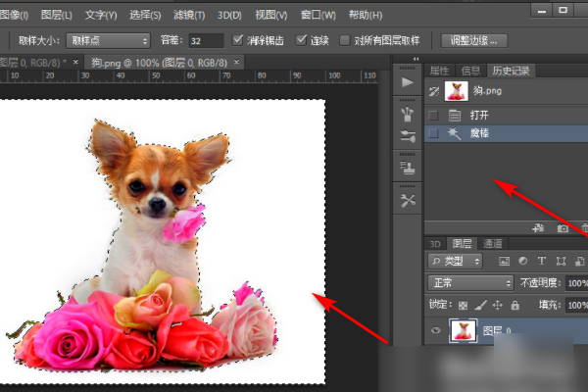This screenshot has width=588, height=392.
Task: Switch to the 通道 channels tab
Action: coord(493,243)
